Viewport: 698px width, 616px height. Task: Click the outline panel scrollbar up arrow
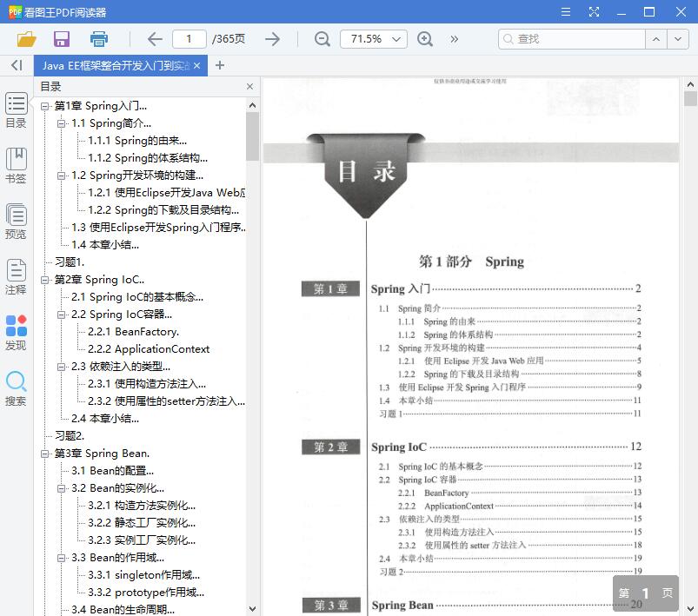point(252,105)
